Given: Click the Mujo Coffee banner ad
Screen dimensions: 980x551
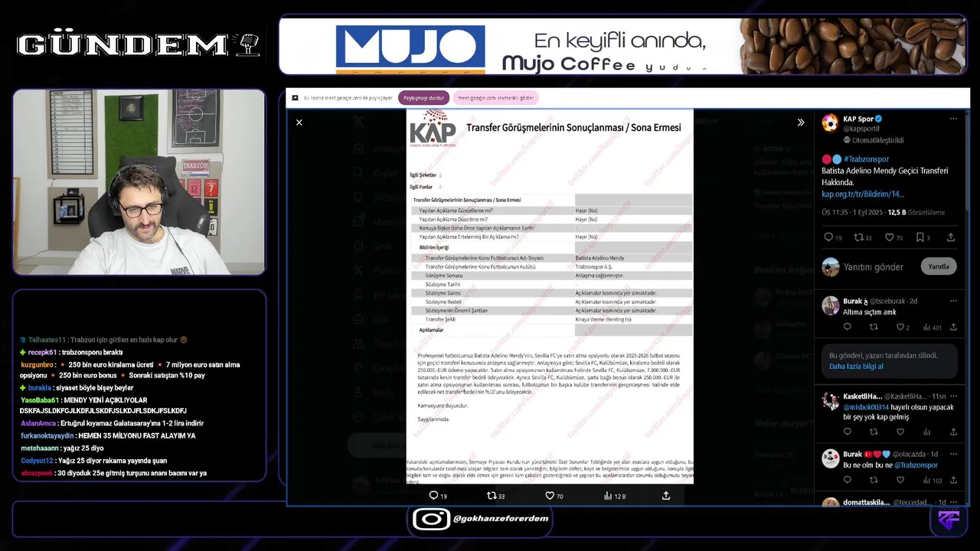Looking at the screenshot, I should [x=622, y=46].
